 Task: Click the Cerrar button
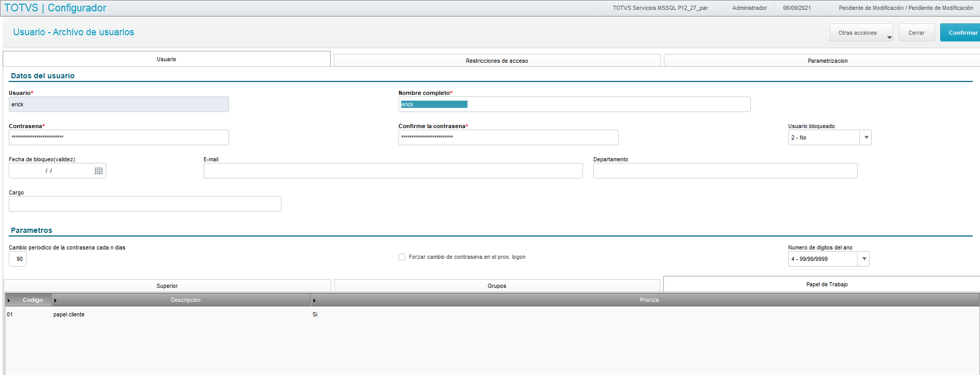916,33
